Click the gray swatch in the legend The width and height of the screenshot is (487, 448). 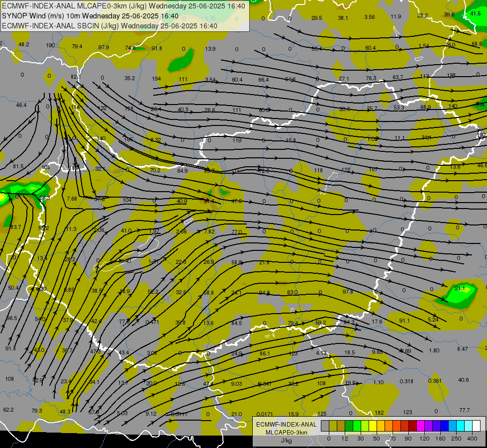325,426
